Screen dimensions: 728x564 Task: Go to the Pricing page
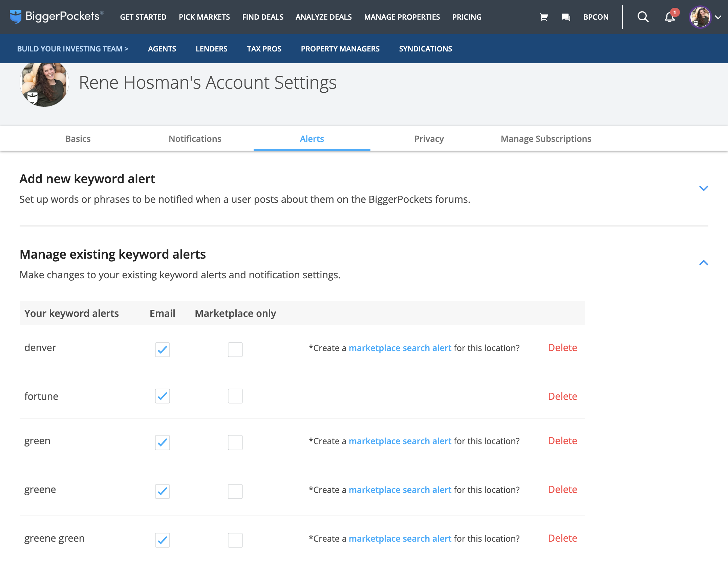click(467, 17)
